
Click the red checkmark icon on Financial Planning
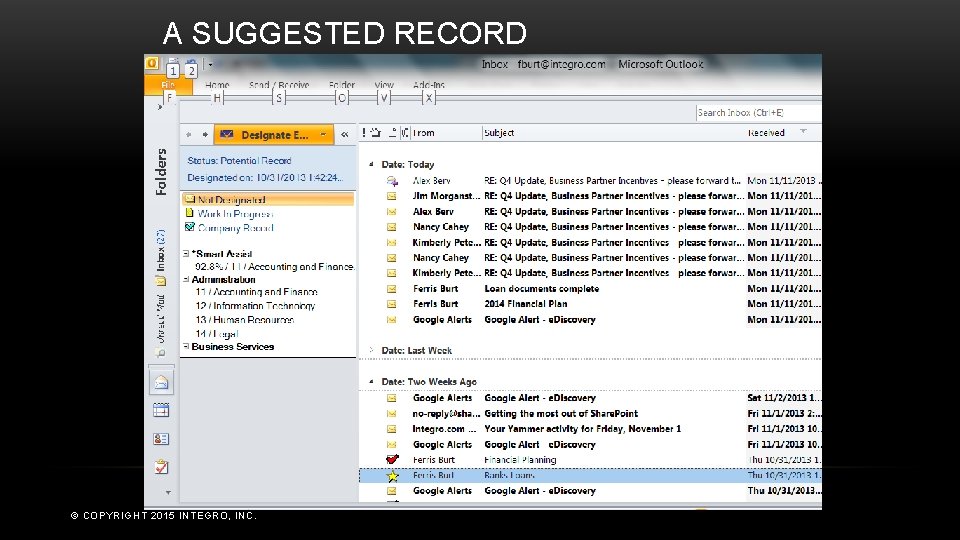point(392,459)
